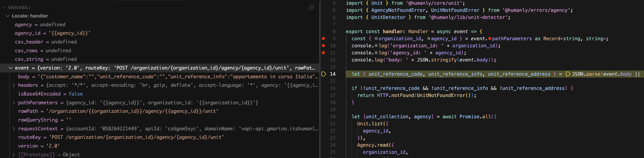The width and height of the screenshot is (644, 158).
Task: Expand the requestContext variable
Action: coord(14,129)
